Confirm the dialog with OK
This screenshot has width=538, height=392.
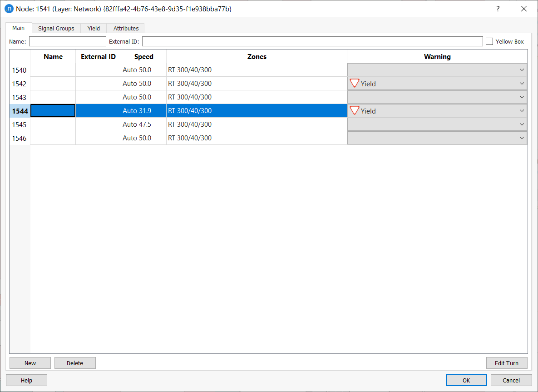[466, 380]
